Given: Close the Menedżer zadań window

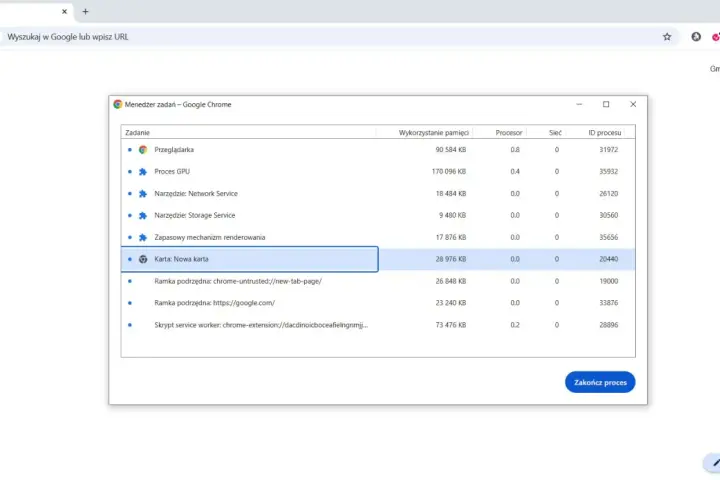Looking at the screenshot, I should coord(633,104).
